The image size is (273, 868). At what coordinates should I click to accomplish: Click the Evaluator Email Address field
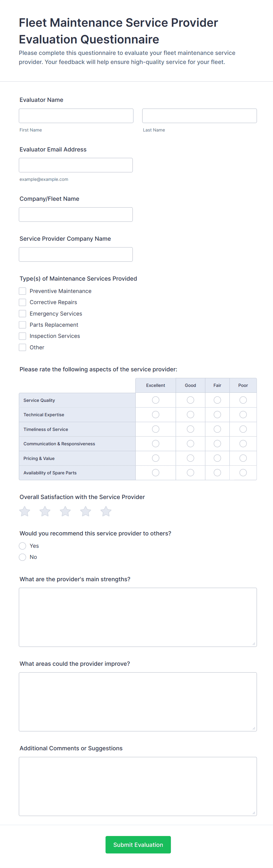click(x=76, y=165)
